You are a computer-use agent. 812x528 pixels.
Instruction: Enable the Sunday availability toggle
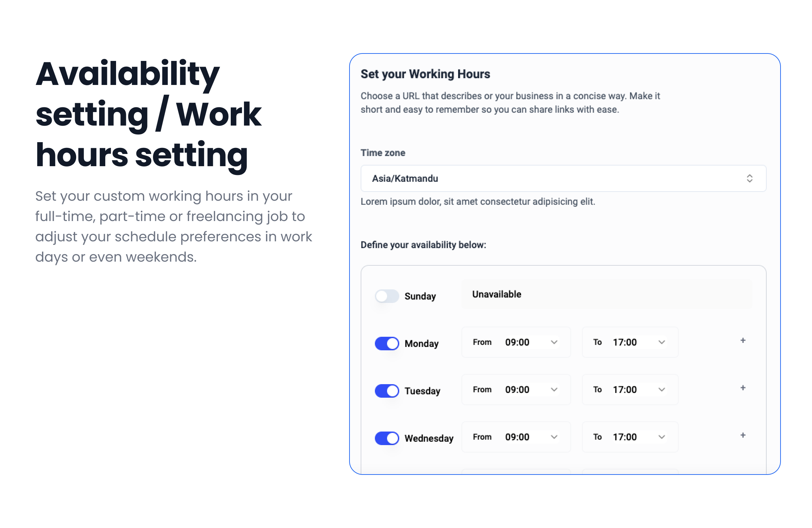point(387,296)
